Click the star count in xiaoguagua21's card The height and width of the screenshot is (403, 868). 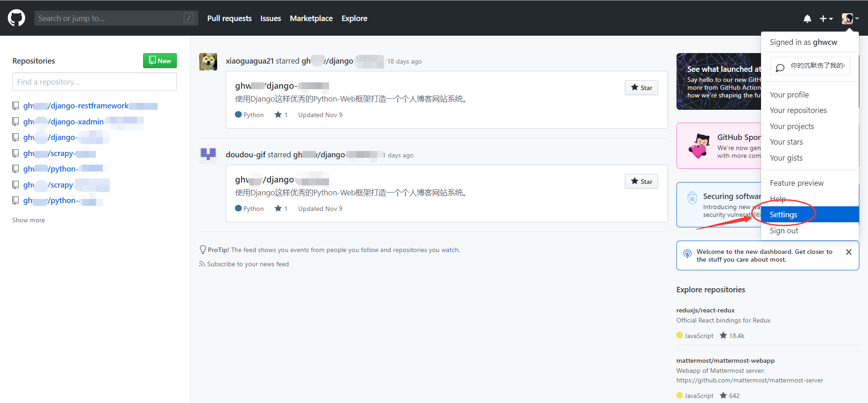tap(281, 115)
